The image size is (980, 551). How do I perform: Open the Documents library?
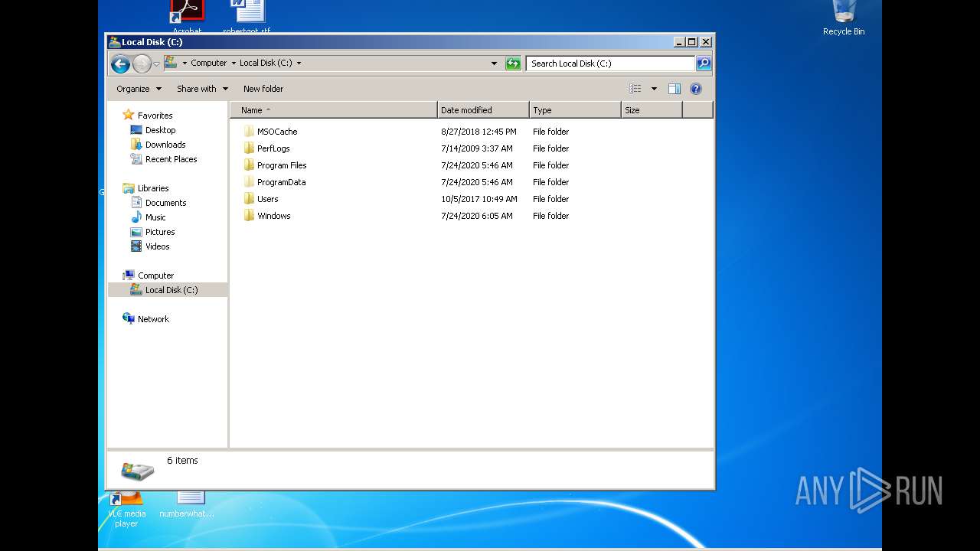(165, 203)
